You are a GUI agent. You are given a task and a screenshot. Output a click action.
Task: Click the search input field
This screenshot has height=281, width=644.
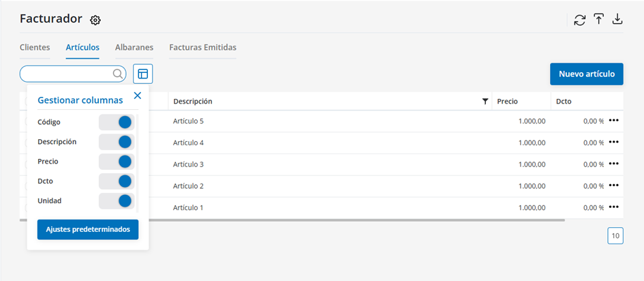coord(65,74)
